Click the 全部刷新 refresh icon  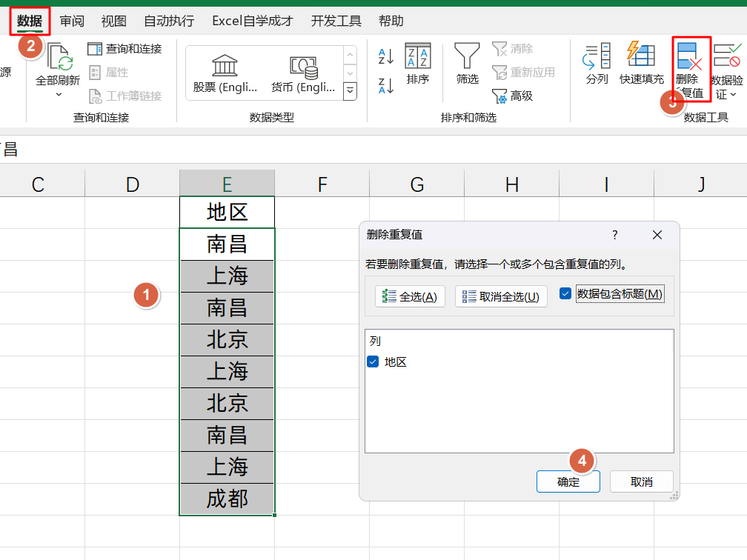click(x=59, y=56)
